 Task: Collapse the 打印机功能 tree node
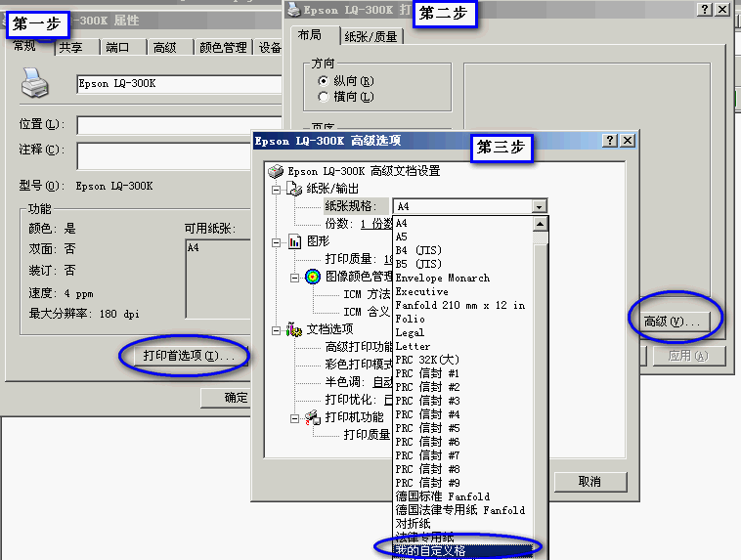pyautogui.click(x=294, y=418)
